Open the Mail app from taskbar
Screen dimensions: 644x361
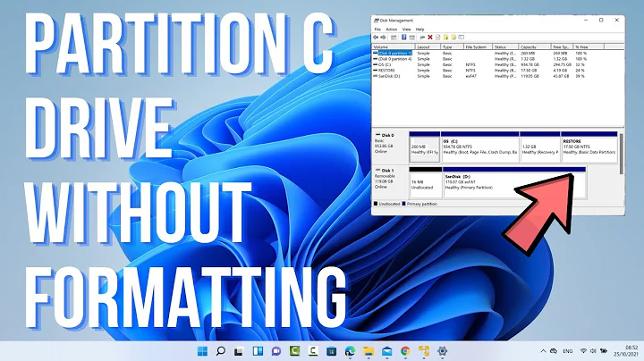(x=387, y=351)
